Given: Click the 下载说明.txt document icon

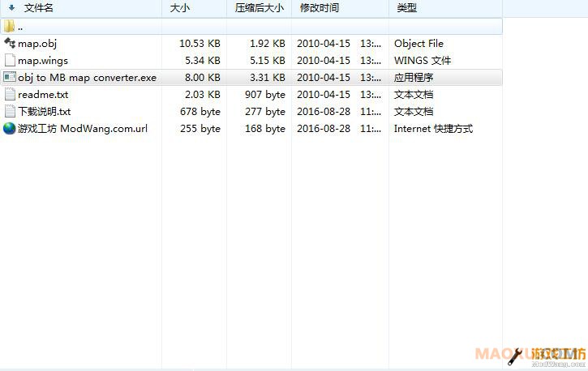Looking at the screenshot, I should click(10, 112).
